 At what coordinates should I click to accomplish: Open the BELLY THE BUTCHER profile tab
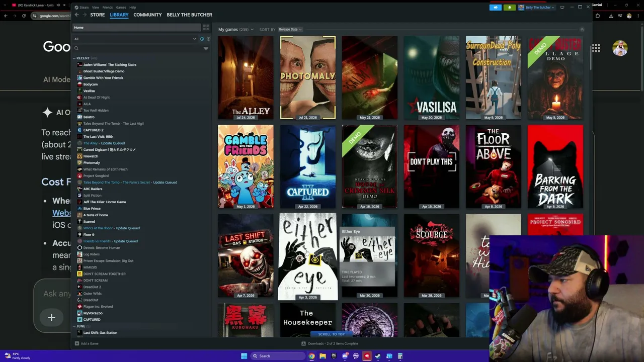[189, 15]
